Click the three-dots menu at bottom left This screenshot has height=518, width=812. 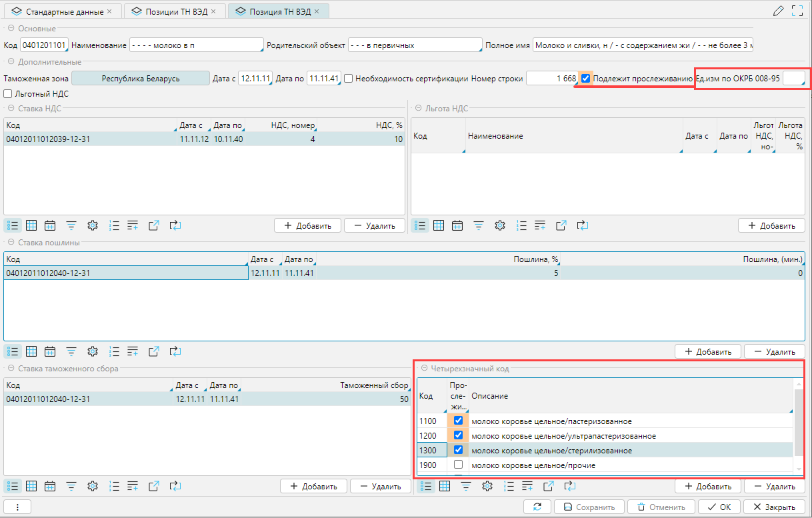click(x=17, y=507)
